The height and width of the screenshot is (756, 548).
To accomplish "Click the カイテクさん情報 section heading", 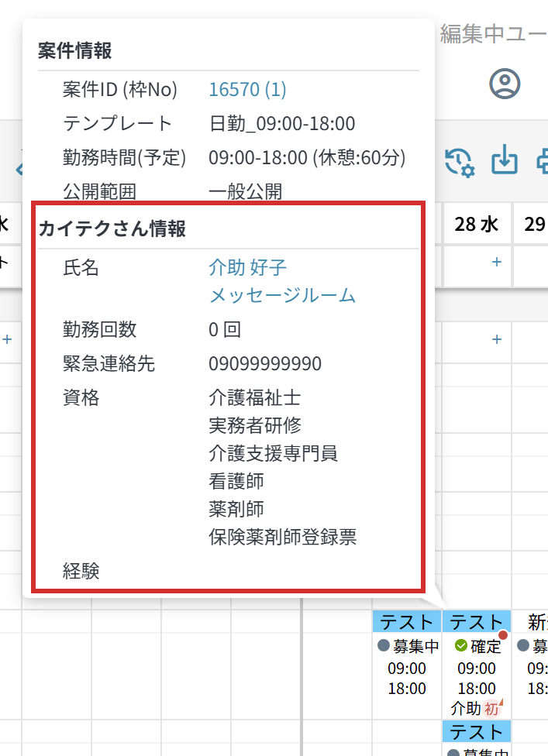I will (x=112, y=229).
